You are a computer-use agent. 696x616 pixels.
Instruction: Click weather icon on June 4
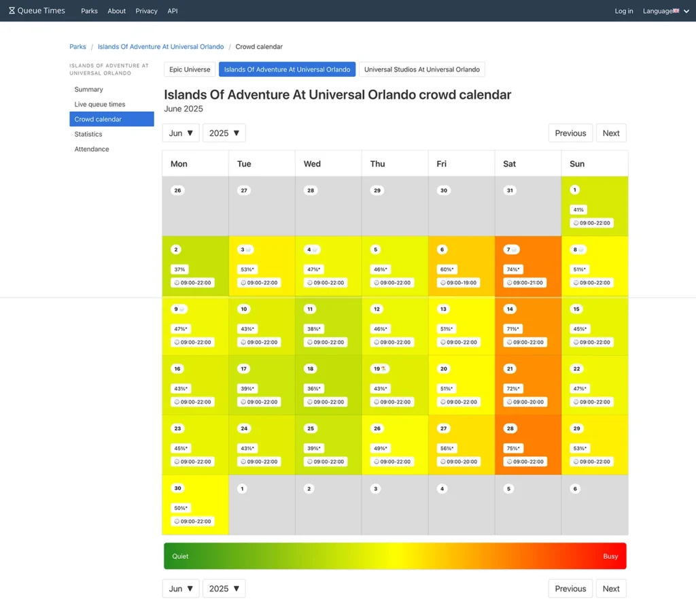tap(315, 250)
